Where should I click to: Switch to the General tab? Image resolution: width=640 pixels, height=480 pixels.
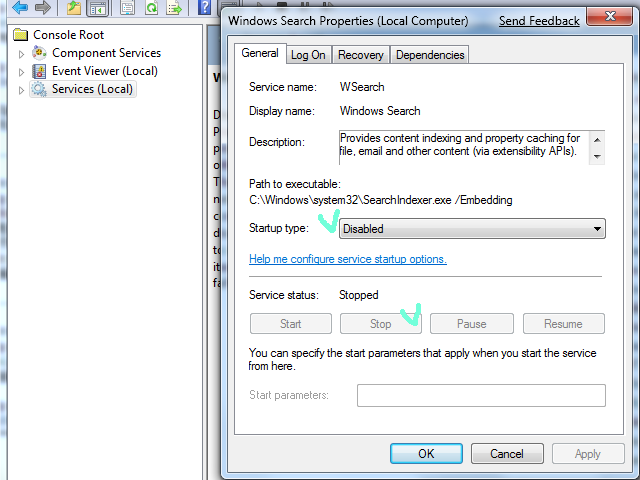pos(260,53)
